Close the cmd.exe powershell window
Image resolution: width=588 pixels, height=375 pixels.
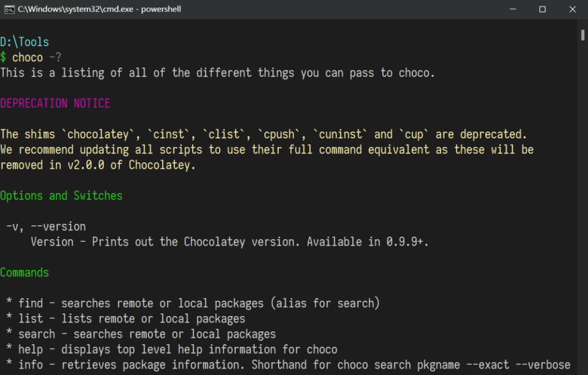572,9
